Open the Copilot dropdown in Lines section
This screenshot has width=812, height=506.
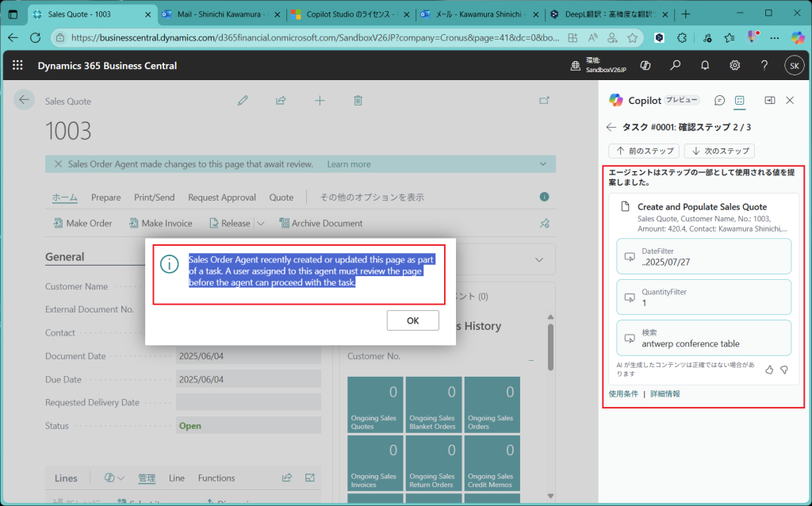tap(114, 477)
